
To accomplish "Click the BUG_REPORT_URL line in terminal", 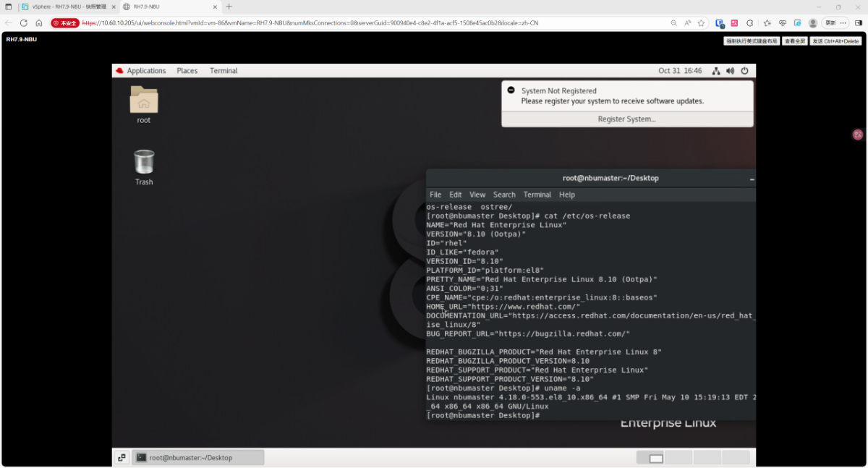I will 529,333.
